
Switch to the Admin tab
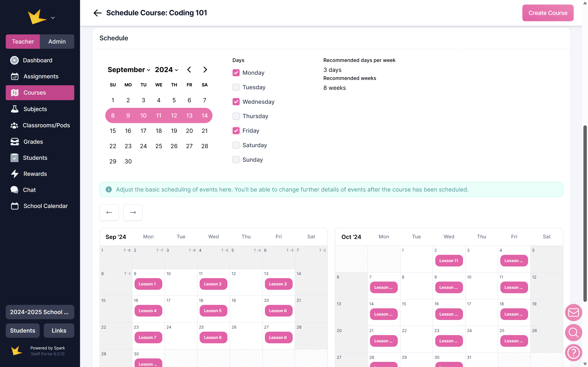pos(57,41)
